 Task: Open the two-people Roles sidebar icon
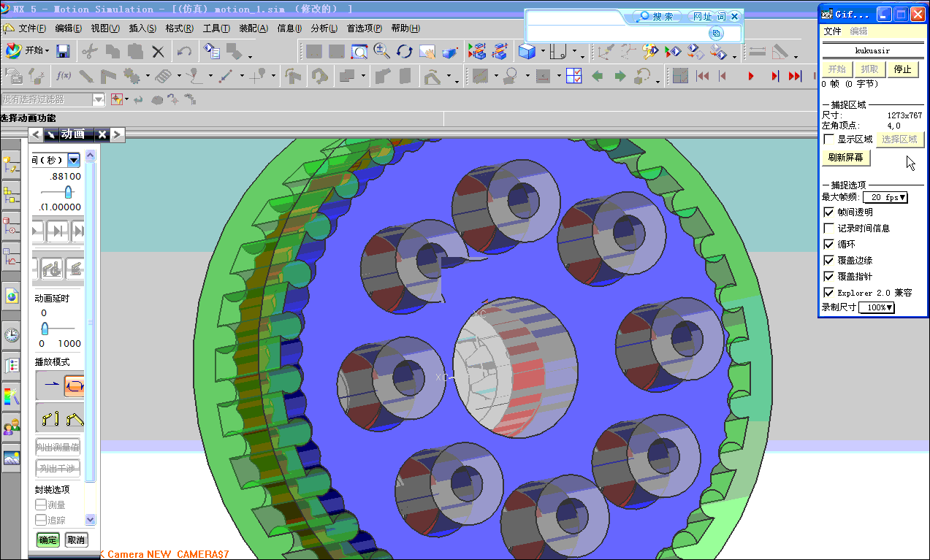tap(11, 426)
